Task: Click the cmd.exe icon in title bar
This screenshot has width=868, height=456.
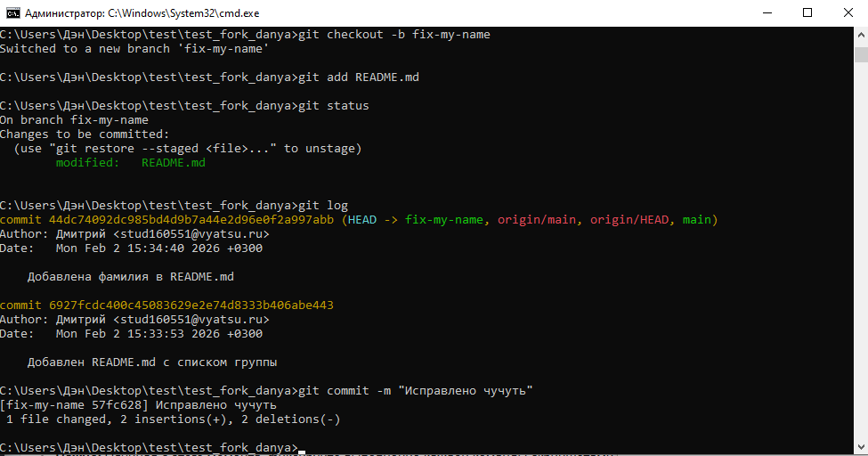Action: click(12, 12)
